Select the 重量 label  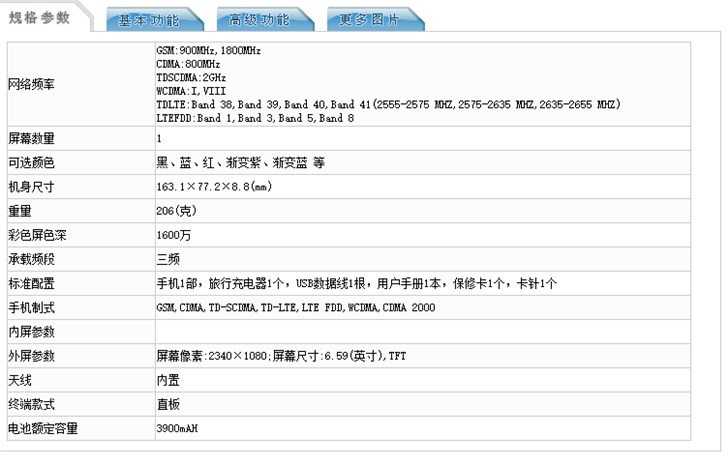pos(20,211)
